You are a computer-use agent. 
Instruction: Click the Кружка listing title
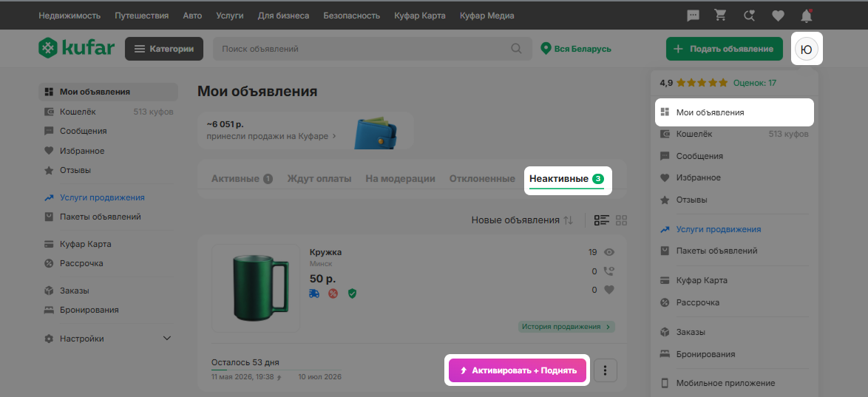pyautogui.click(x=325, y=253)
